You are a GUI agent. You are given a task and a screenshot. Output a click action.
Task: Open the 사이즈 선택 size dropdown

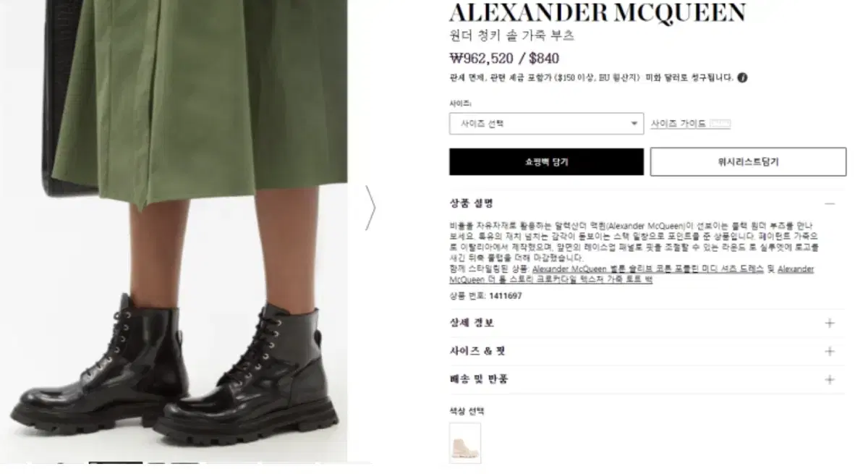[x=546, y=124]
